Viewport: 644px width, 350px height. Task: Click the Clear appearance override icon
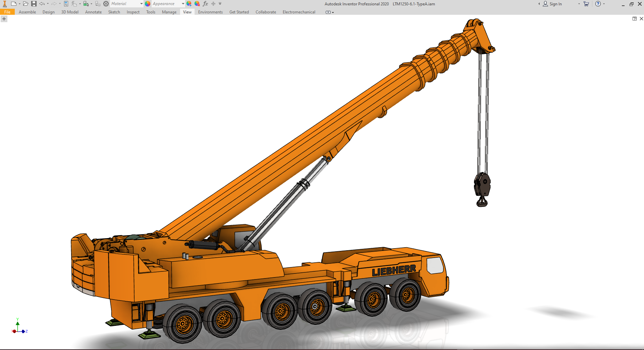(197, 4)
